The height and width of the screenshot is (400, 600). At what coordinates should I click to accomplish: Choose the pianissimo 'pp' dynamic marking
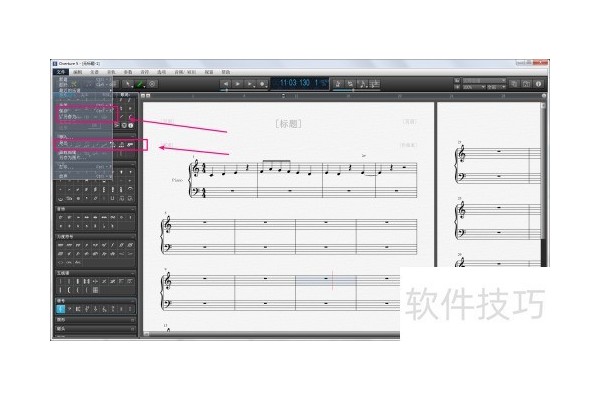78,245
